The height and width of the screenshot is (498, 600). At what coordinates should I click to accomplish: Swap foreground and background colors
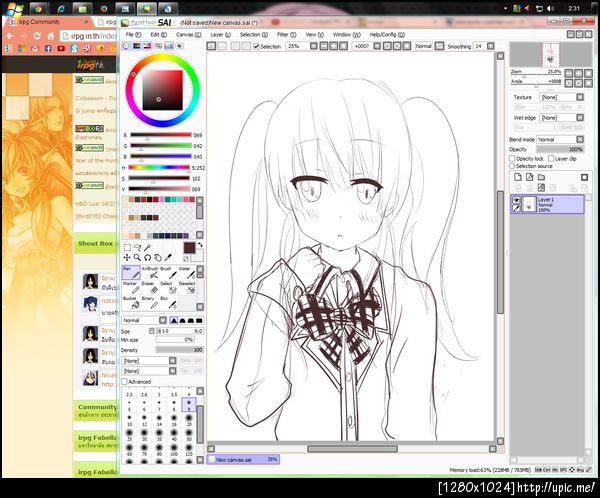[200, 245]
